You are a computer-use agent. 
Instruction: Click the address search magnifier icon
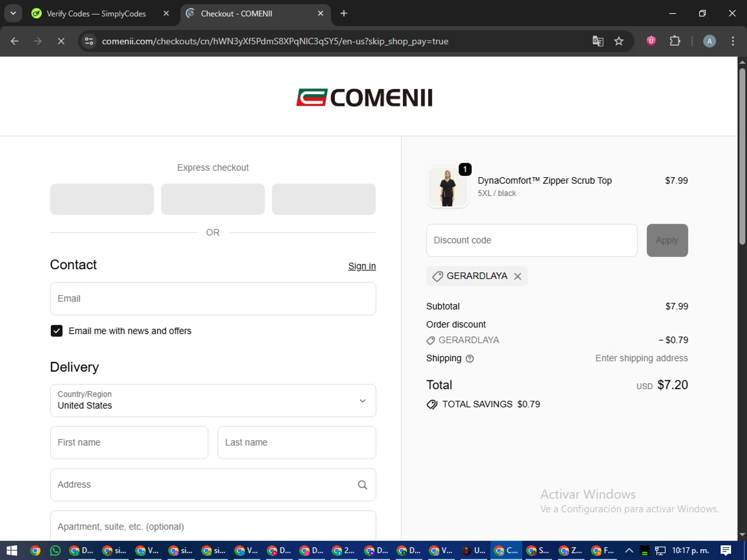[363, 485]
